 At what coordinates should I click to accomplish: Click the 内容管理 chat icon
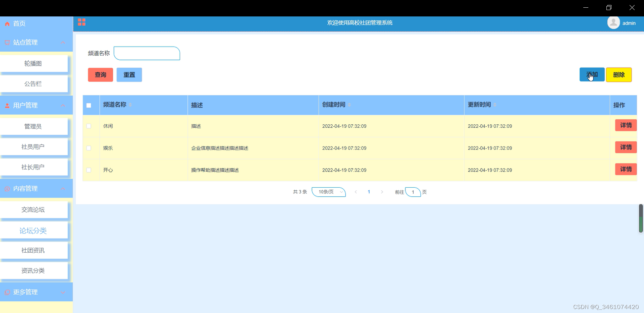(7, 189)
